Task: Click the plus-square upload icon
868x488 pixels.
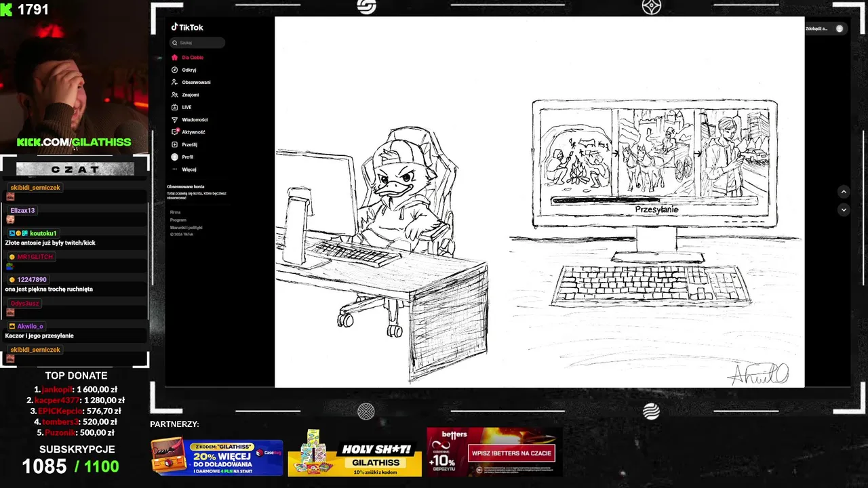Action: (x=174, y=144)
